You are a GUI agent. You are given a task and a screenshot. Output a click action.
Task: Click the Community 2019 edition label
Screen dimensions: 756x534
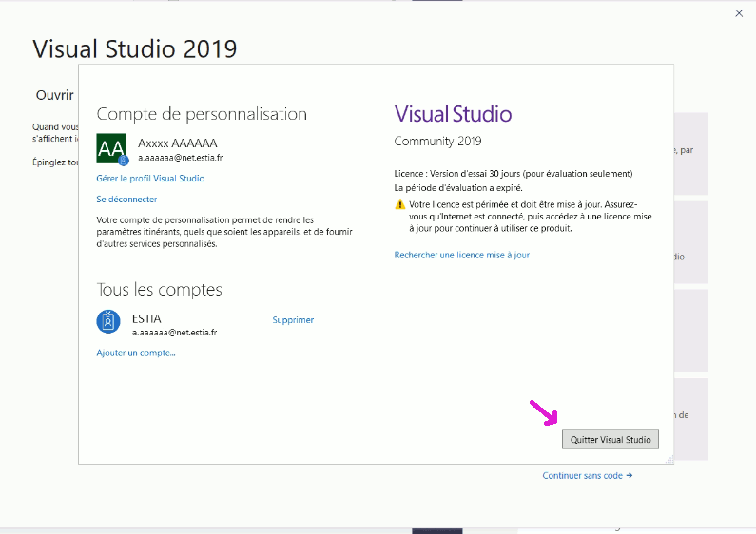point(437,142)
